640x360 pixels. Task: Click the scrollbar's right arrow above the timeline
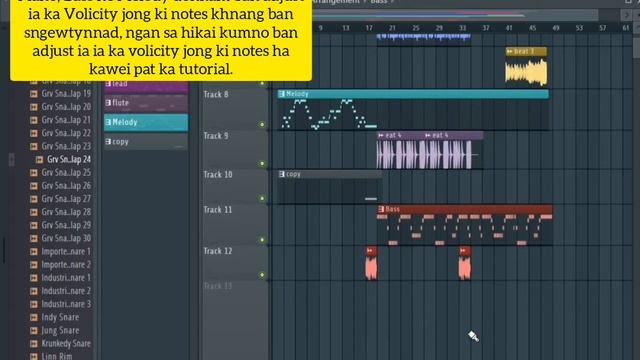(x=626, y=15)
